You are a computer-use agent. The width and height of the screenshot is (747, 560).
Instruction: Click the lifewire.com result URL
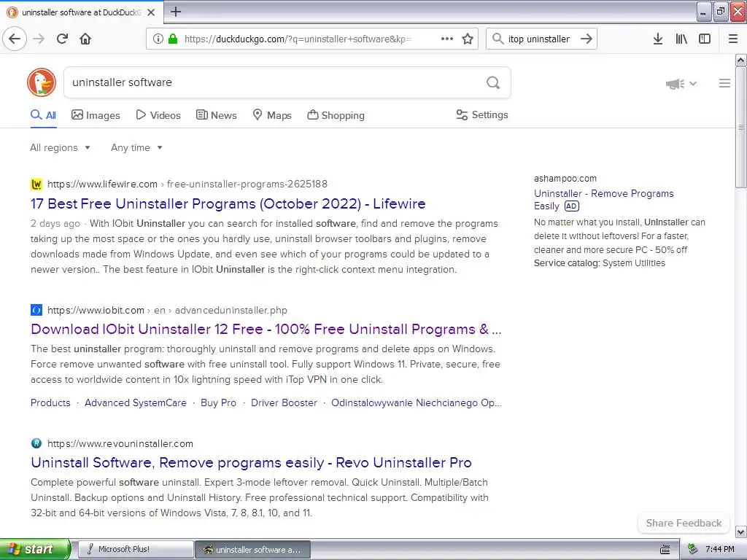[x=187, y=184]
